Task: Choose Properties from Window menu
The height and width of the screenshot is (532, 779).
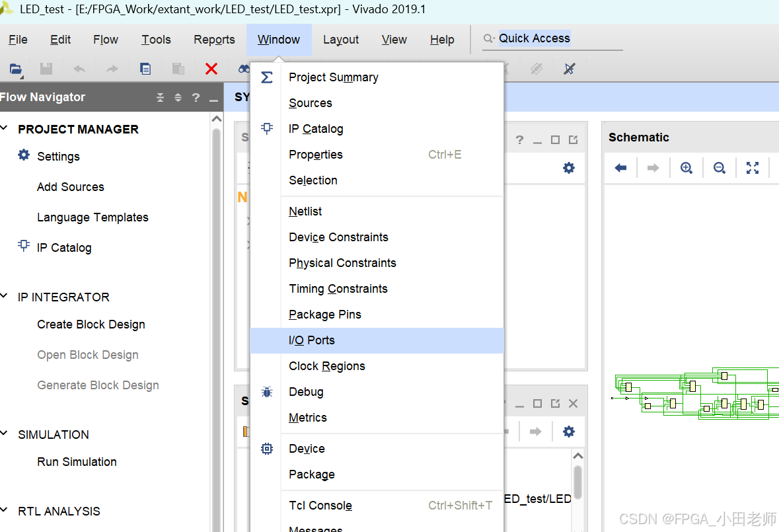Action: [377, 155]
